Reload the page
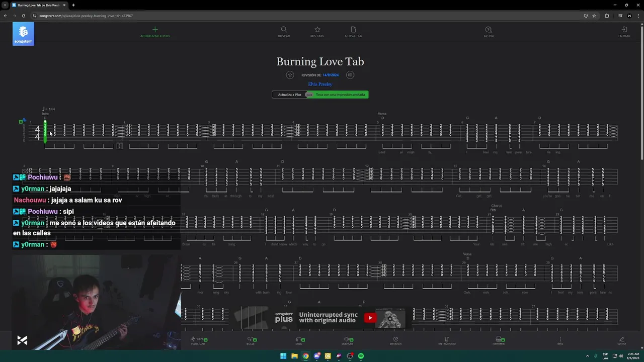644x362 pixels. [23, 16]
